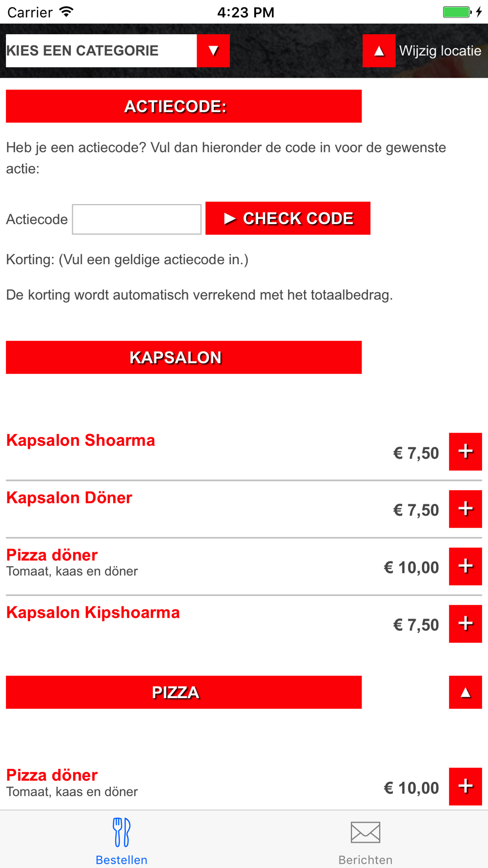488x868 pixels.
Task: Tap the envelope Berichten icon
Action: click(366, 832)
